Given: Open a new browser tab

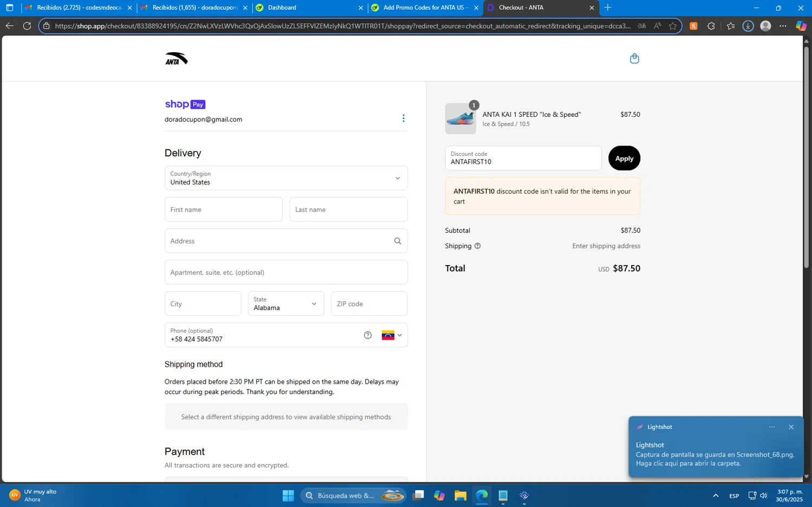Looking at the screenshot, I should [608, 8].
